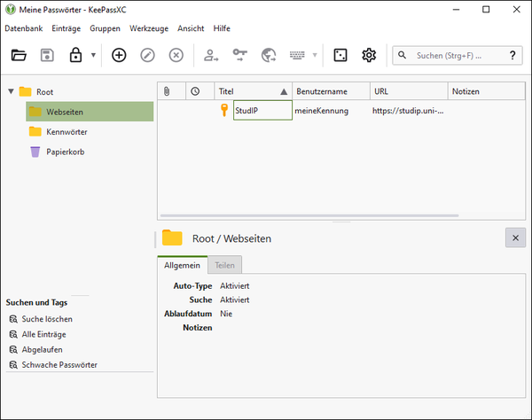Switch to the Teilen tab
532x420 pixels.
[x=224, y=265]
